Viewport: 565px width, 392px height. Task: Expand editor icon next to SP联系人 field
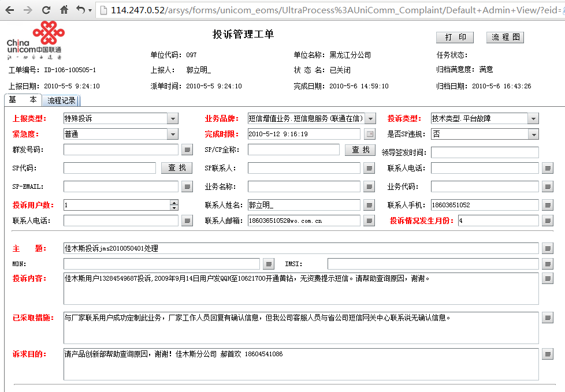pyautogui.click(x=369, y=168)
